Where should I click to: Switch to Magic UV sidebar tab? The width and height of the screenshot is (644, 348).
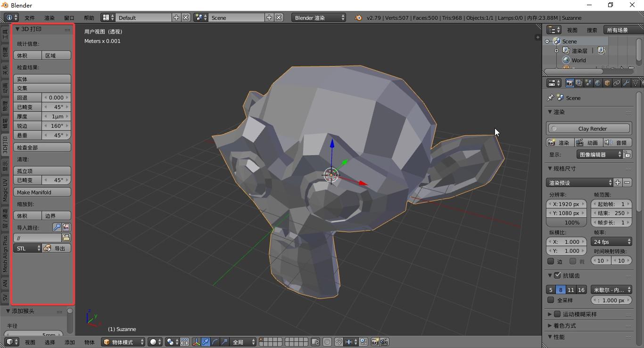5,190
